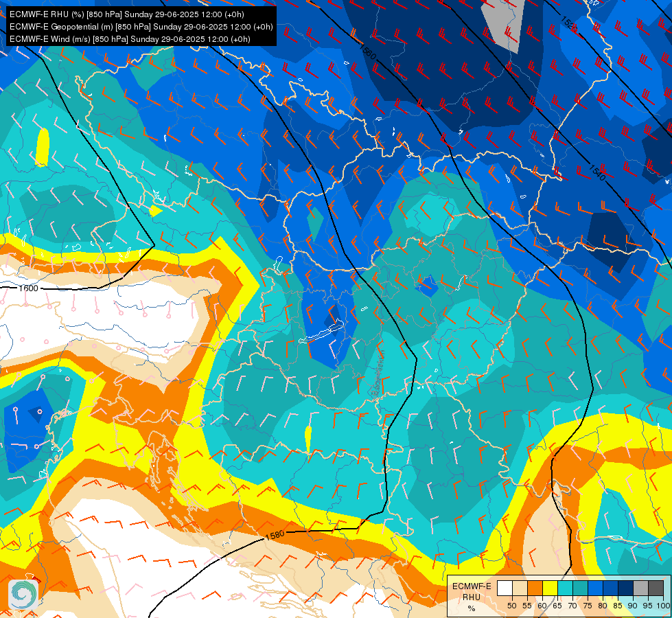
Task: Click the legend value 55
Action: [x=527, y=606]
